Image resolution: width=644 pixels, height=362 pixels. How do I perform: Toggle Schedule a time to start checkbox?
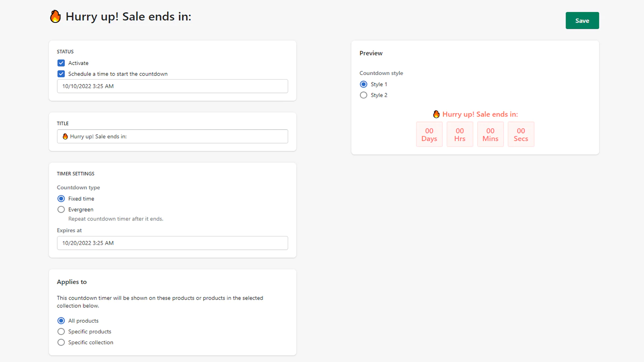pos(61,74)
